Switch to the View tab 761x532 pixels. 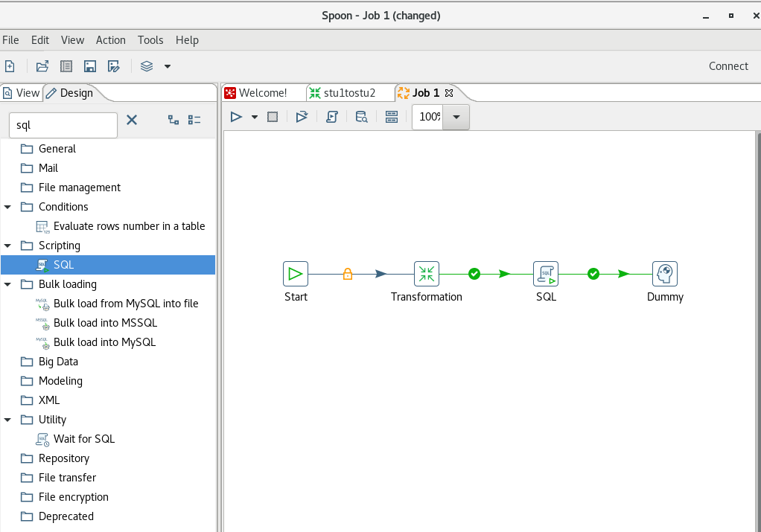tap(21, 93)
